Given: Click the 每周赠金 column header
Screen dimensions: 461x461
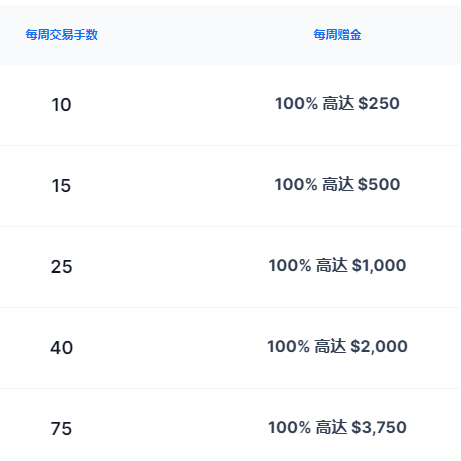Looking at the screenshot, I should 337,35.
